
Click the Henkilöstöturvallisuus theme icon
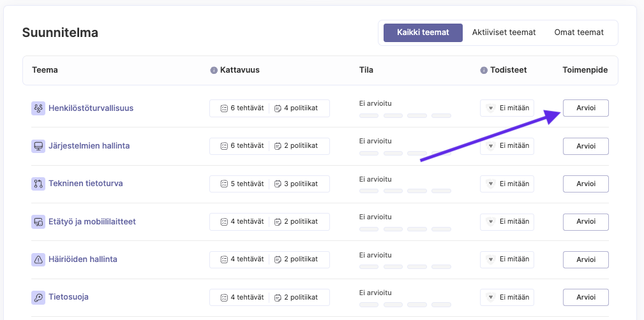pos(38,108)
